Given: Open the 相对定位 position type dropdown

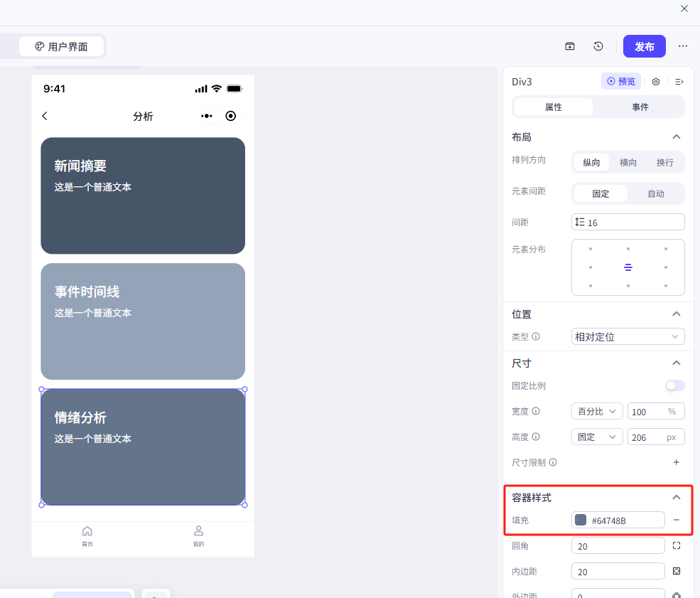Looking at the screenshot, I should click(628, 336).
